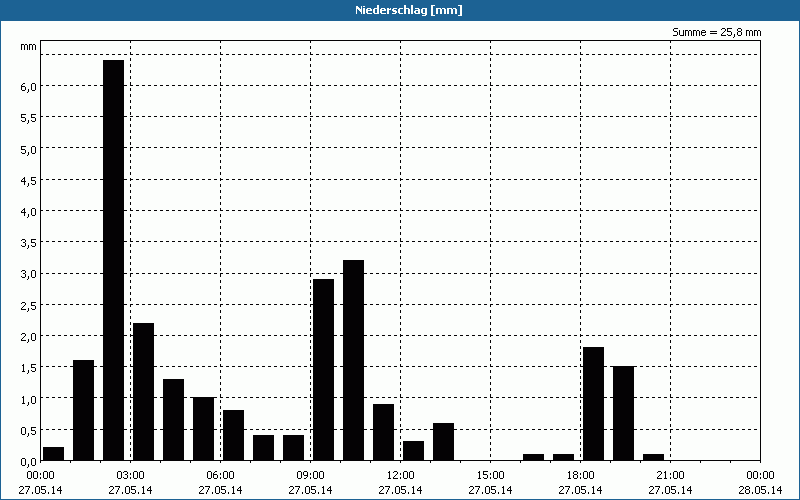
Task: Select the 1,0 mm bar before 06:00
Action: coord(204,429)
